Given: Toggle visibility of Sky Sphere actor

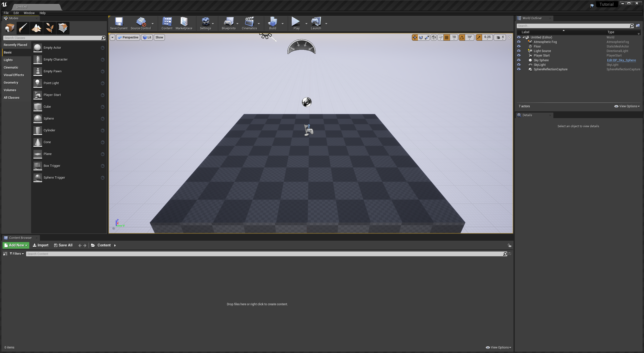Looking at the screenshot, I should click(519, 60).
